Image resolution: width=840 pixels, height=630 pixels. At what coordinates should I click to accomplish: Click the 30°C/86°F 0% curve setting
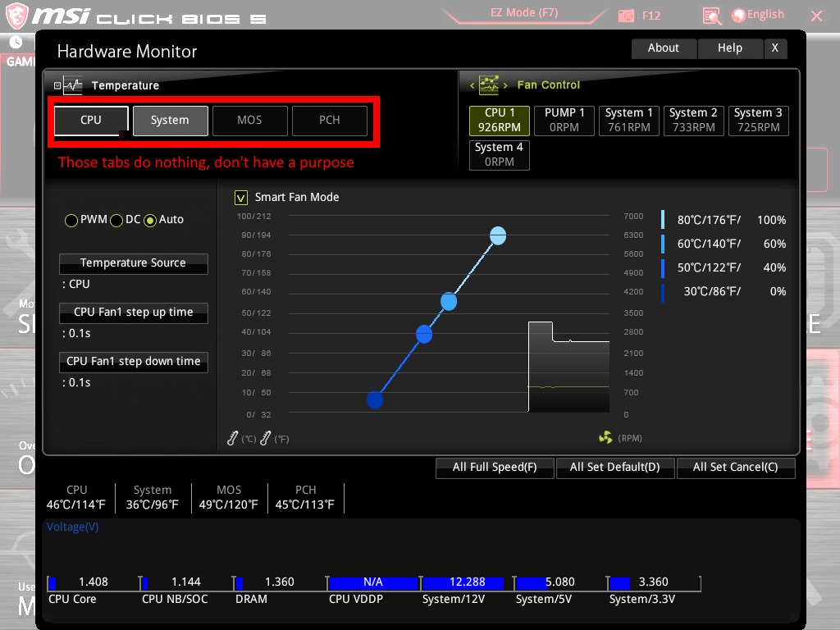click(724, 291)
